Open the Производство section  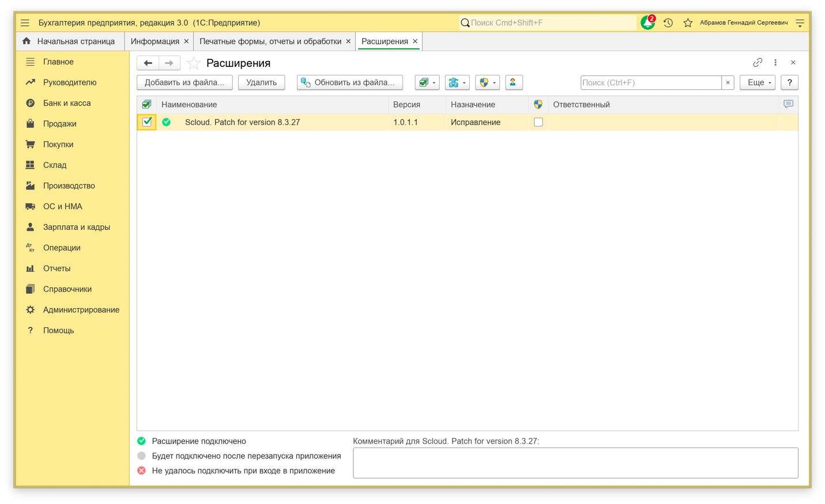pos(69,186)
